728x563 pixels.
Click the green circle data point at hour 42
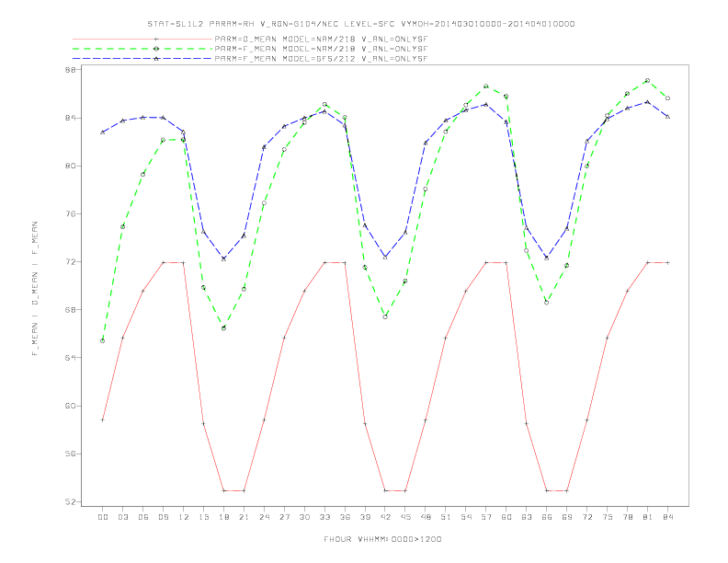[x=385, y=316]
